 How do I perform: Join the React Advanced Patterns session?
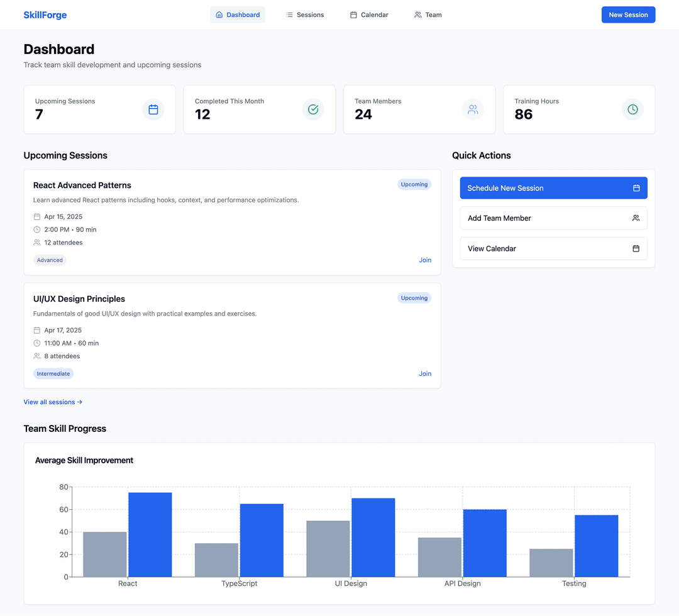coord(425,260)
